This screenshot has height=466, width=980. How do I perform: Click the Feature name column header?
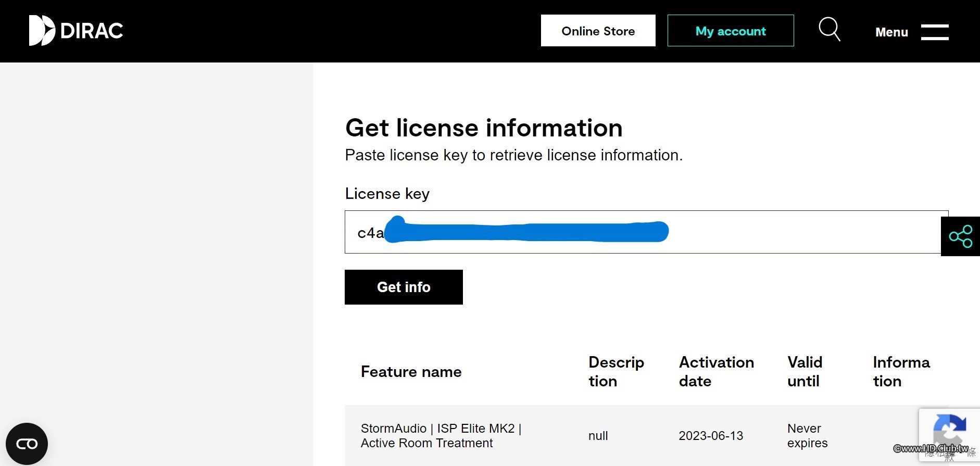[411, 372]
